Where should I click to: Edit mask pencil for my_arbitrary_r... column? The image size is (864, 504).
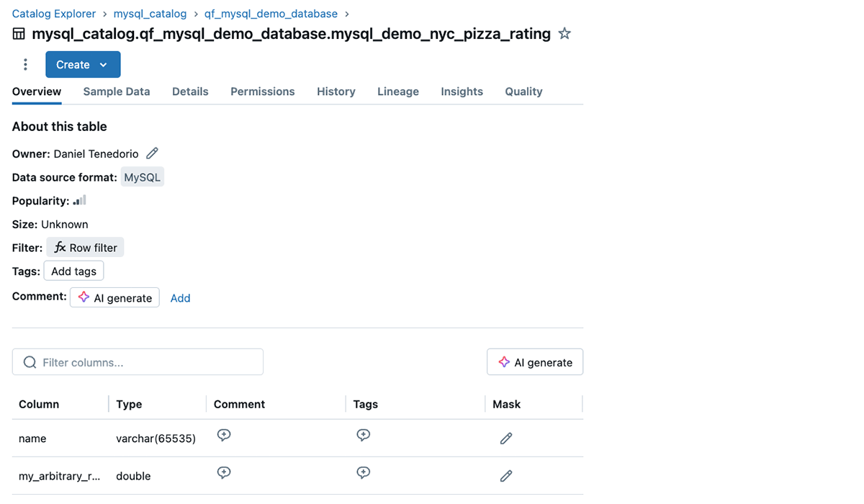pyautogui.click(x=506, y=476)
